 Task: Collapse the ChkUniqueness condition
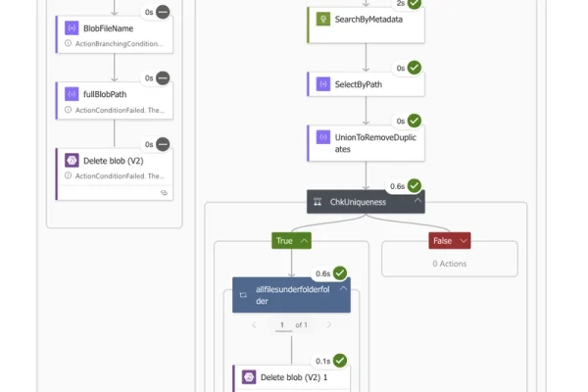(x=417, y=202)
